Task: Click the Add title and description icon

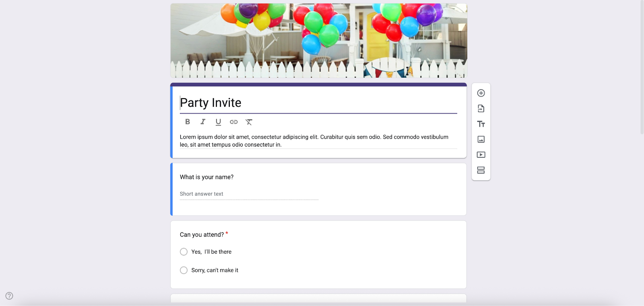Action: pyautogui.click(x=481, y=124)
